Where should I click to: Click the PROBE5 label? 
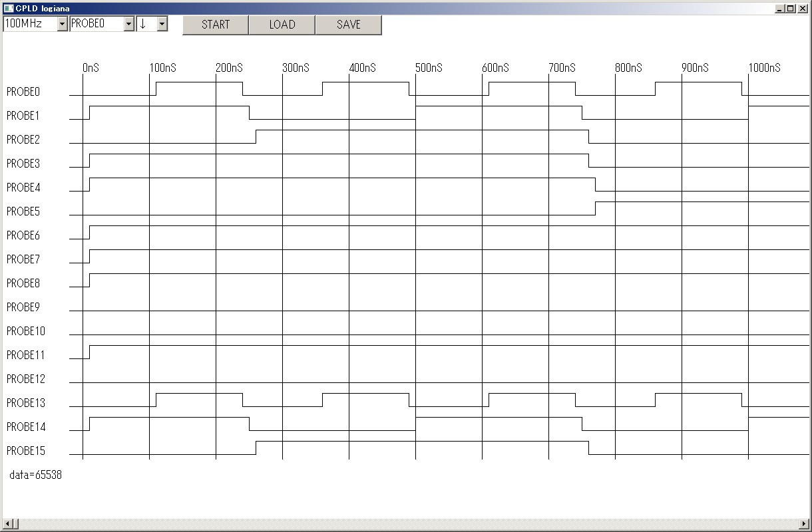point(23,211)
